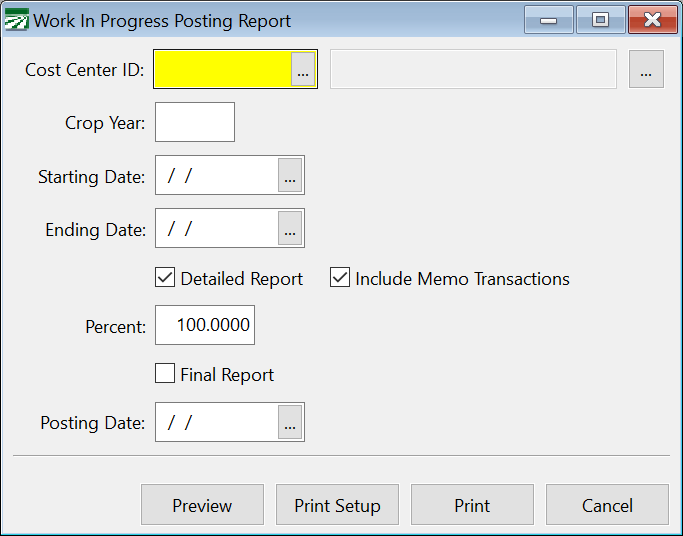Click the Crop Year input box
The width and height of the screenshot is (683, 536).
pos(195,122)
